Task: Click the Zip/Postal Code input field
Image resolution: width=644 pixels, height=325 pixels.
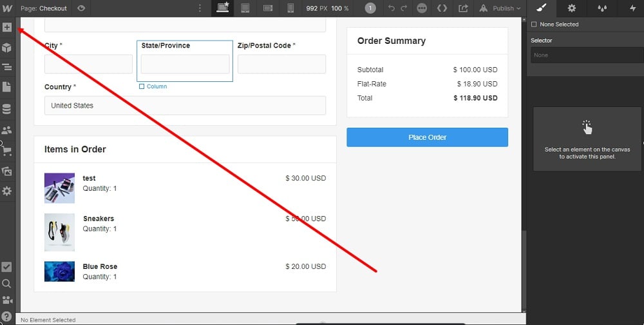Action: tap(282, 64)
